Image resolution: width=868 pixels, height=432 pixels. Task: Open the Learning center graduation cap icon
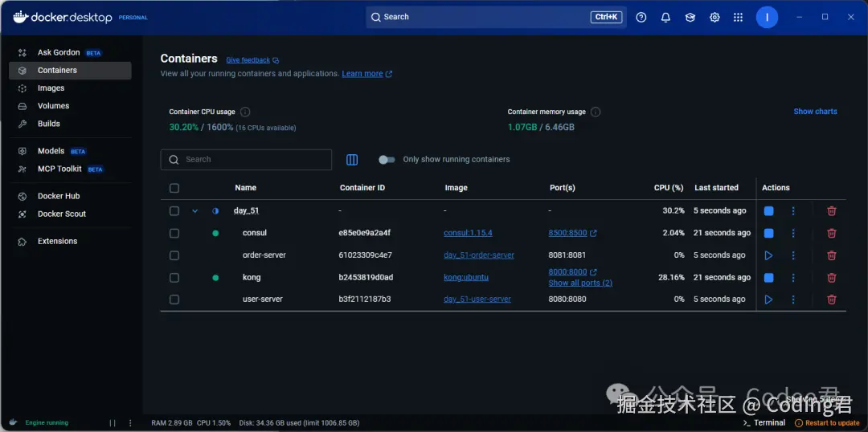pos(690,17)
